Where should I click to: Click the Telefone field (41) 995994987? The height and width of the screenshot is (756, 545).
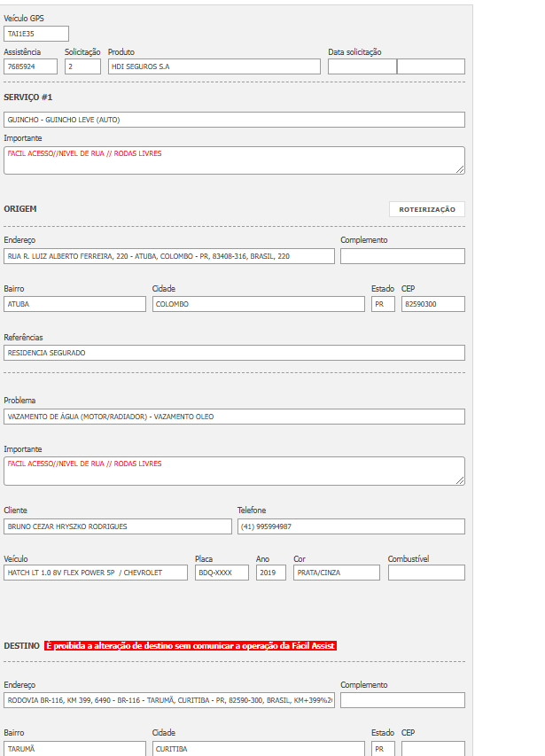351,526
